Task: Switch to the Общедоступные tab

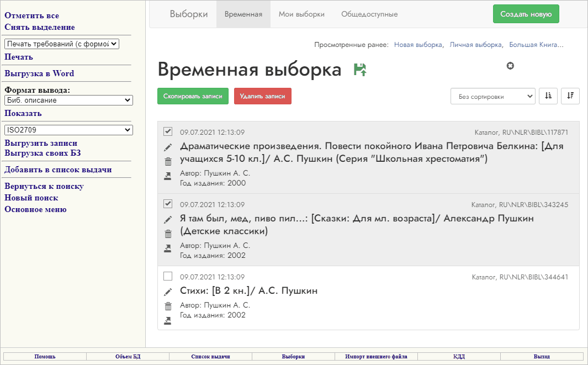Action: pos(369,14)
